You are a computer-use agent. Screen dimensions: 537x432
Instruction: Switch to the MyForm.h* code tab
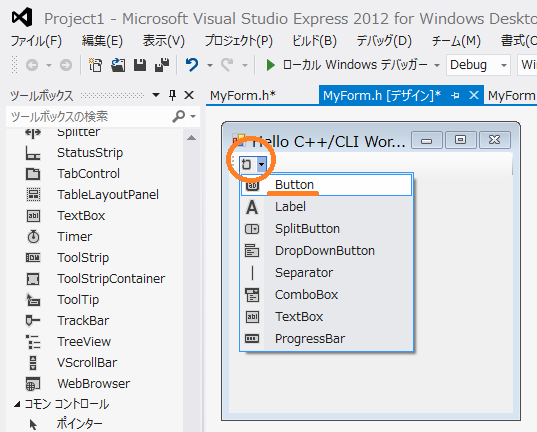coord(243,95)
